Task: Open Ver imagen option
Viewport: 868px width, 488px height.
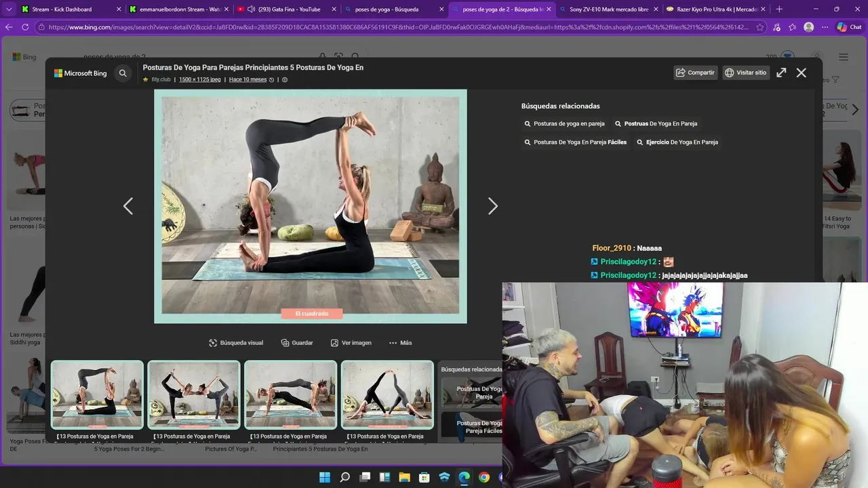Action: [x=351, y=343]
